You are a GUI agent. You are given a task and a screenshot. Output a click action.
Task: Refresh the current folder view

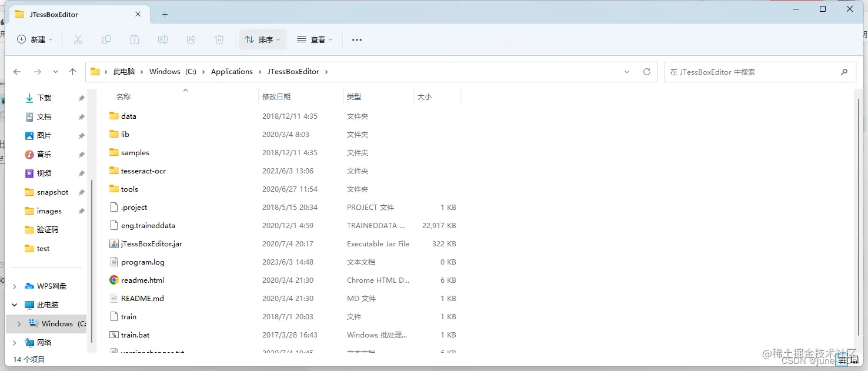(647, 72)
